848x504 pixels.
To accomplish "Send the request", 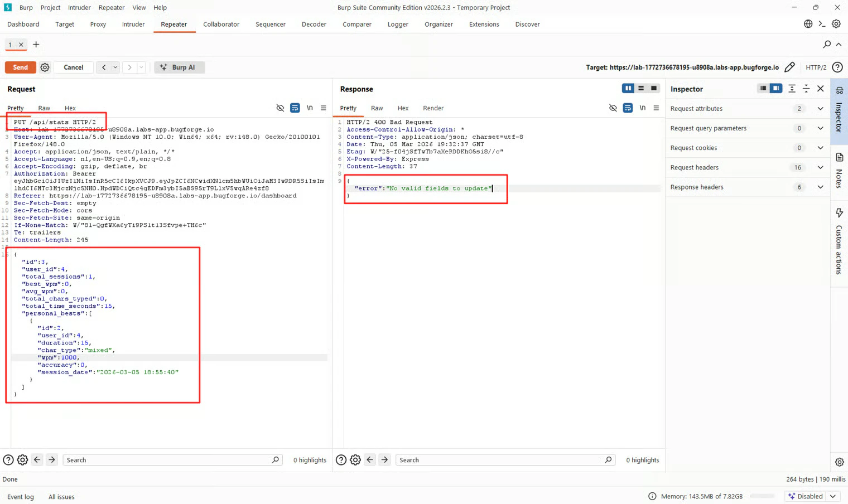I will point(21,67).
